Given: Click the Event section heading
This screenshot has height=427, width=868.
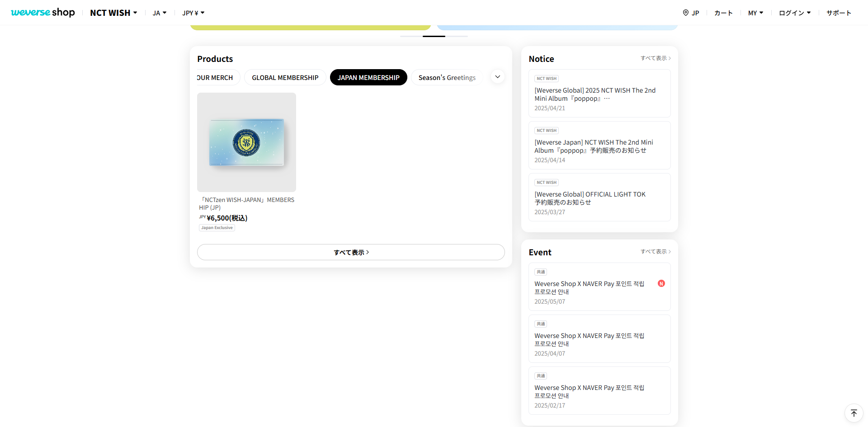Looking at the screenshot, I should [540, 253].
